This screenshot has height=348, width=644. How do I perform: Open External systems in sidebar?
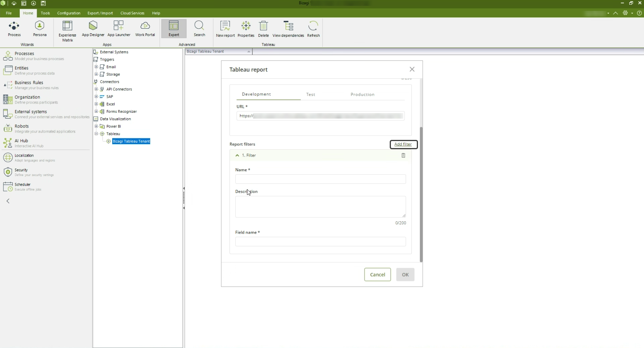point(46,114)
